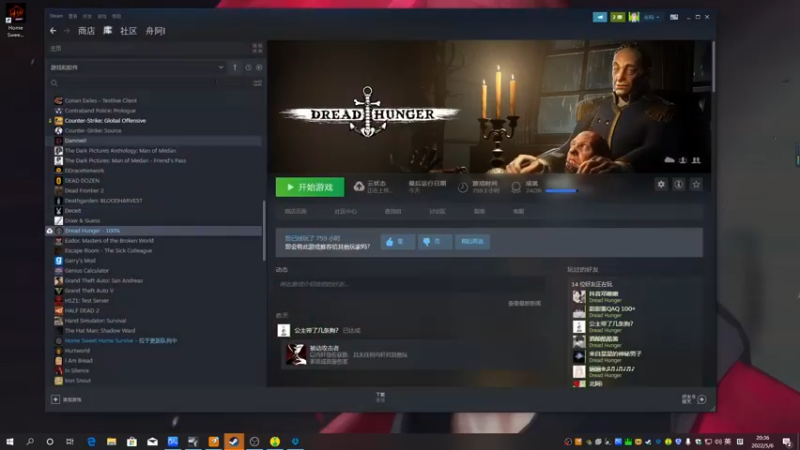Screen dimensions: 800x450
Task: Go to the Community (社区) tab
Action: 129,31
